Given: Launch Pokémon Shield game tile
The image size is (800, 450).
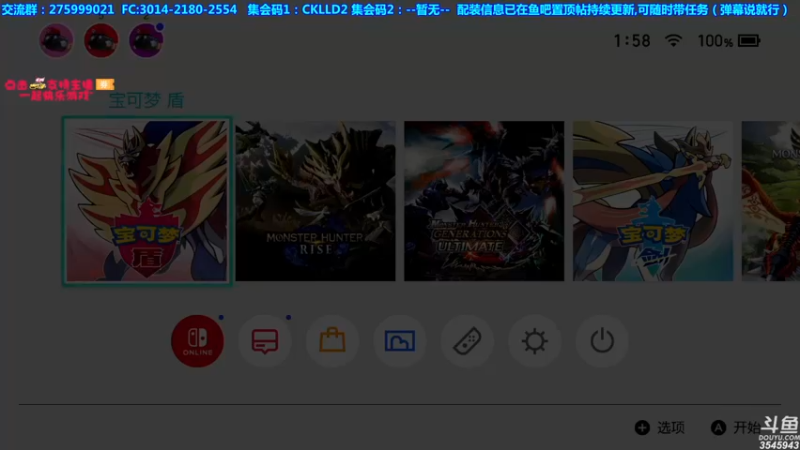Looking at the screenshot, I should [x=147, y=201].
